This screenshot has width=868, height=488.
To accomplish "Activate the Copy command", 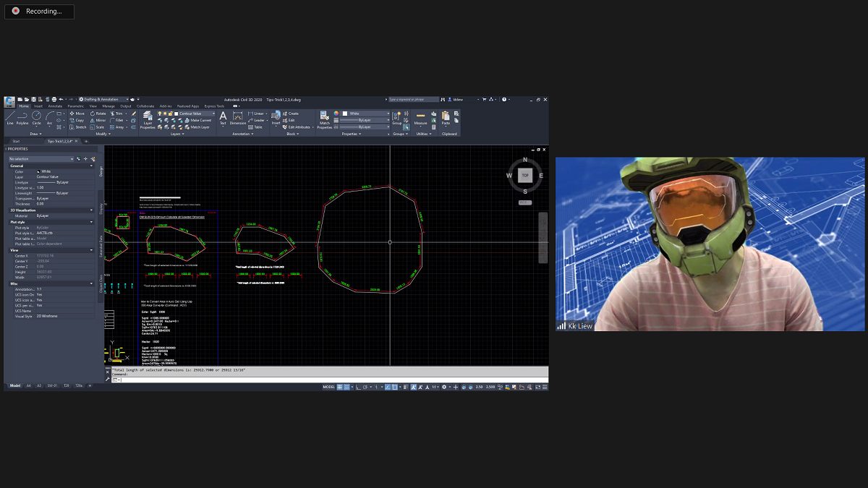I will 77,120.
